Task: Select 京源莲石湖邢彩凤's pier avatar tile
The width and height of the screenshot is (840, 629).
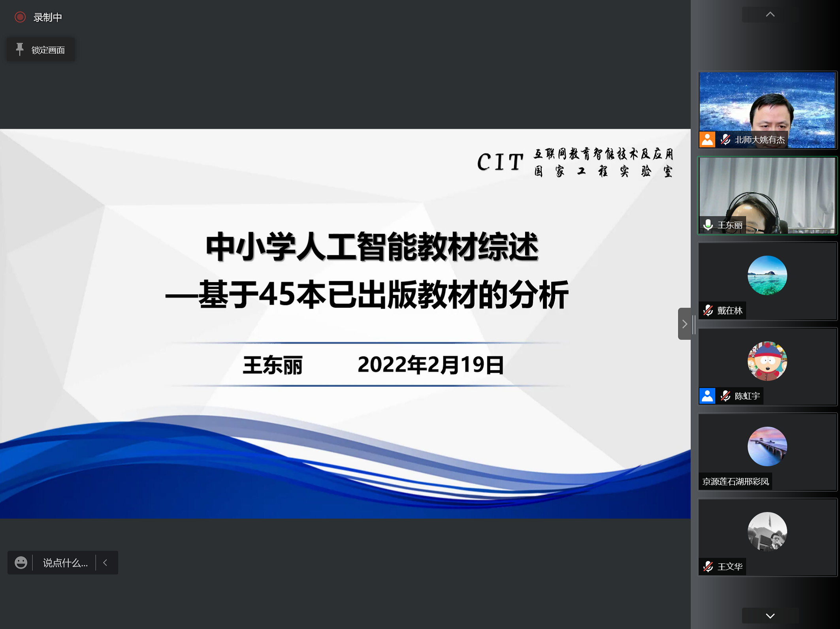Action: point(767,446)
